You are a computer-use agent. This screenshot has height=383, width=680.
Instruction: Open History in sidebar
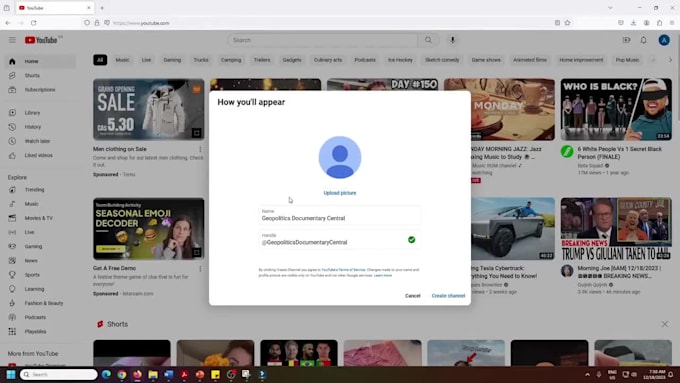pyautogui.click(x=41, y=127)
